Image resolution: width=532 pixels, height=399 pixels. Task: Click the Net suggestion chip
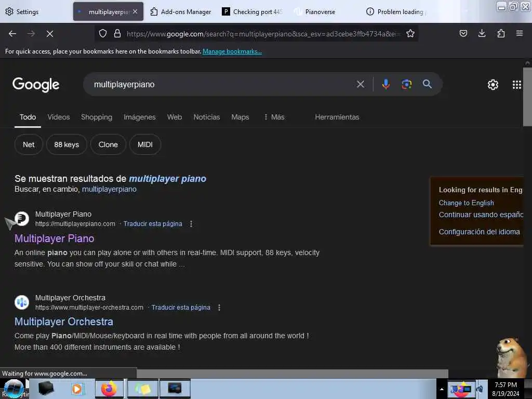29,144
